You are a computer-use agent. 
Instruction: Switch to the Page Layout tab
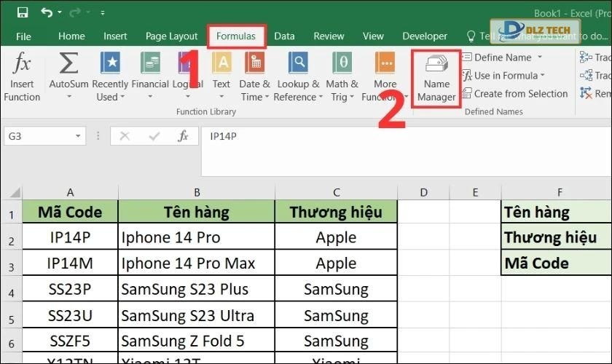[171, 36]
